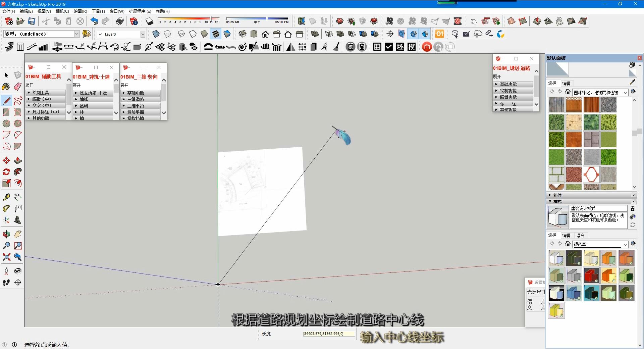Click 展开 in 规划·道路 panel

point(497,77)
